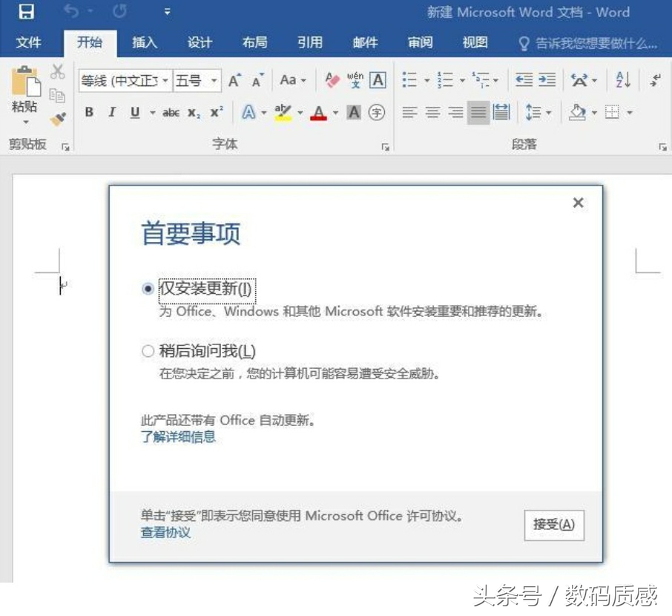This screenshot has height=616, width=672.
Task: Open the 文件 menu
Action: pyautogui.click(x=29, y=43)
